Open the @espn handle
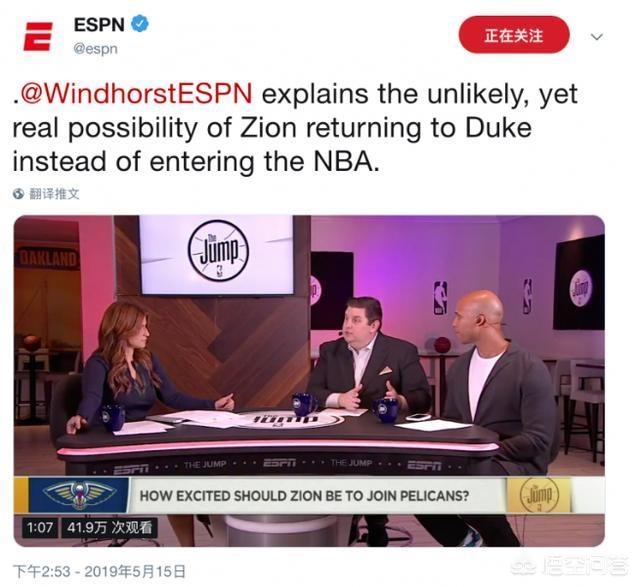Screen dimensions: 640x587 96,49
